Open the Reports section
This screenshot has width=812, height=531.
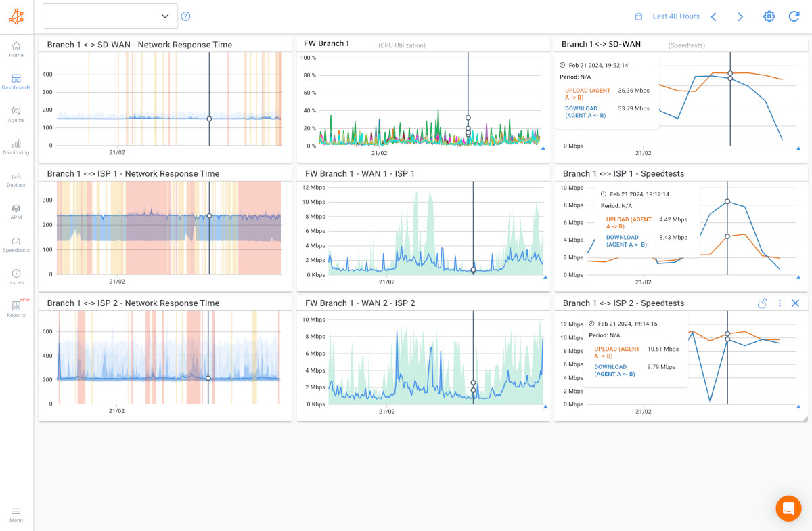tap(16, 309)
